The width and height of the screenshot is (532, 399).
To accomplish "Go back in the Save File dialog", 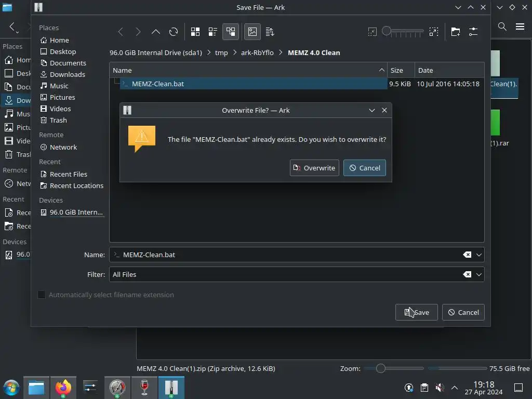I will pos(121,32).
